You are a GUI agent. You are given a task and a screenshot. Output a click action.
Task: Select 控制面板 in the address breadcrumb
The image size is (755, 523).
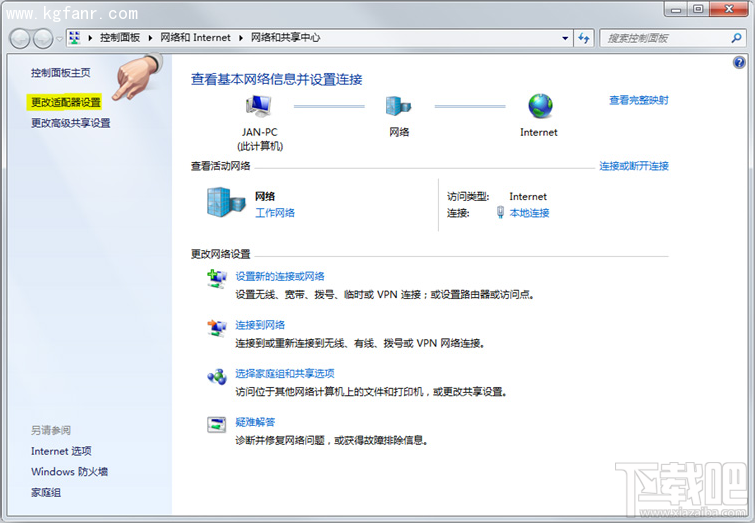[120, 38]
